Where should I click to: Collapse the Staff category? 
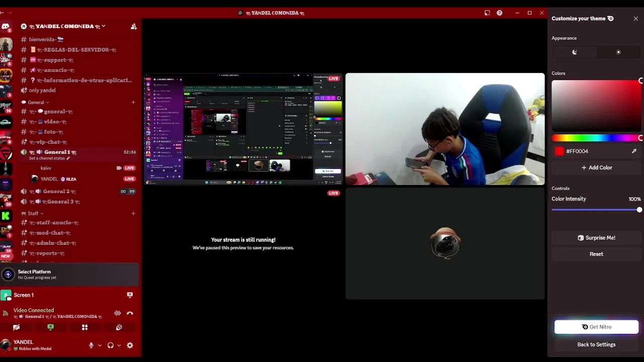click(x=33, y=214)
